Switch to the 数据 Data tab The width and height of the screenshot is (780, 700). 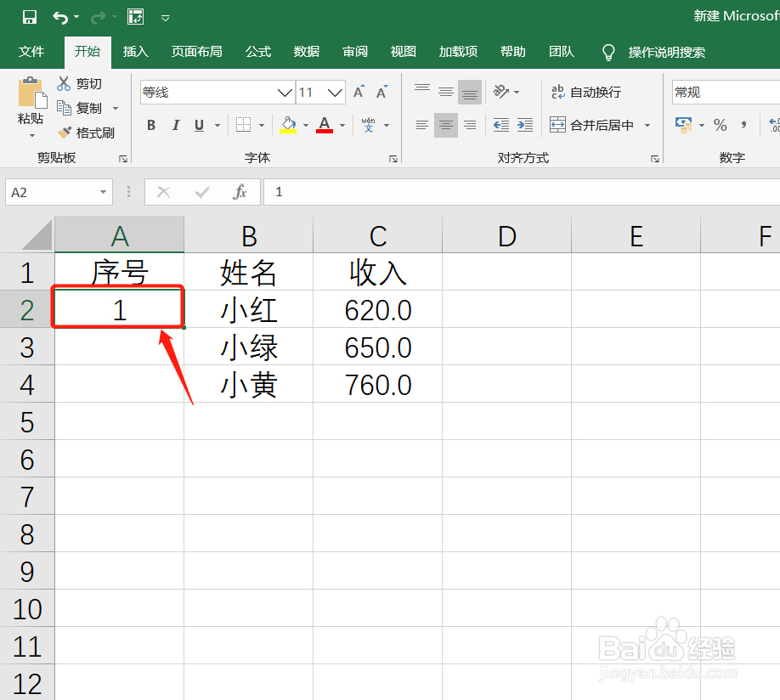click(307, 52)
